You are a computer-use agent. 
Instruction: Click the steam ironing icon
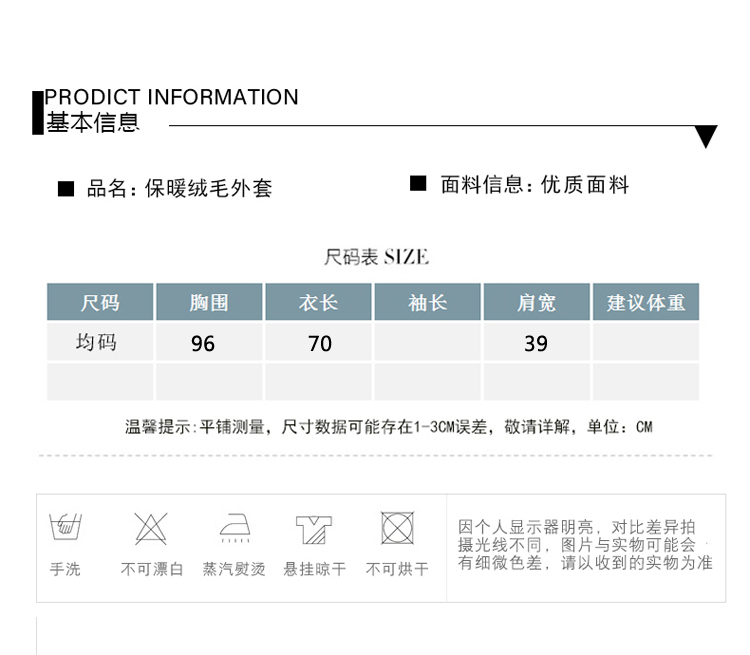point(234,527)
